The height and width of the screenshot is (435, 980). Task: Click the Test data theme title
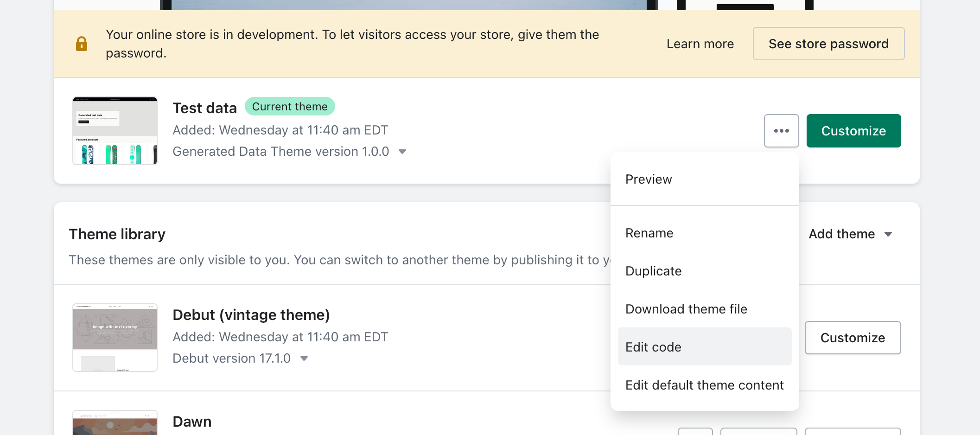pyautogui.click(x=204, y=108)
